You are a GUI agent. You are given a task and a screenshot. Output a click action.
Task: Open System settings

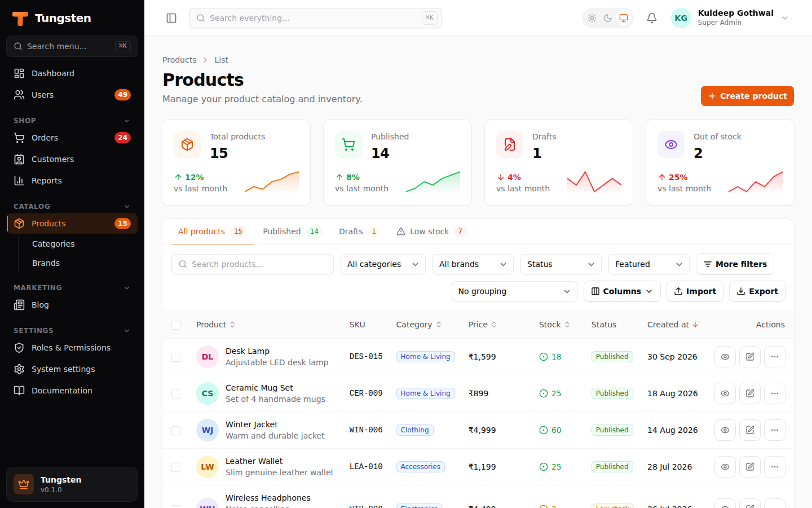[x=72, y=369]
